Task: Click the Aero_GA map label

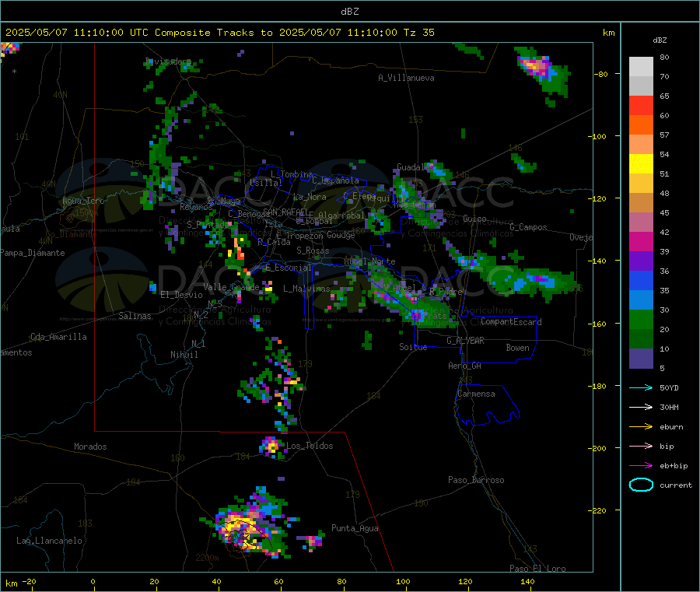Action: (x=464, y=366)
